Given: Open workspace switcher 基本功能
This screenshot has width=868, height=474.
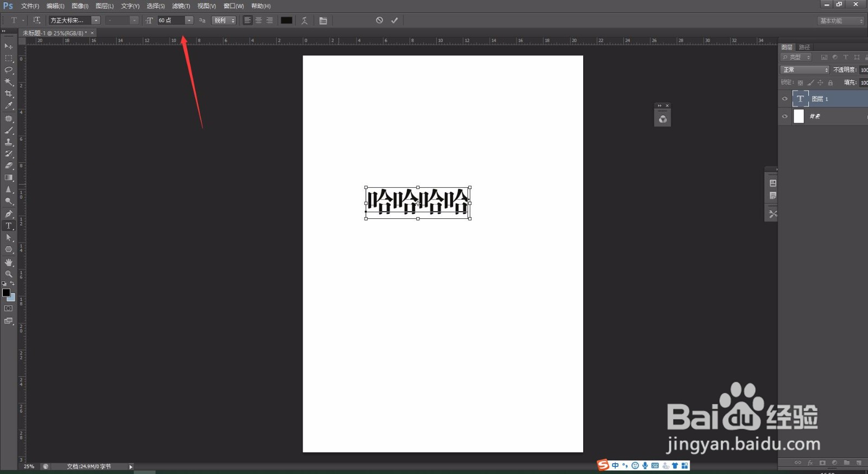Looking at the screenshot, I should pos(841,21).
